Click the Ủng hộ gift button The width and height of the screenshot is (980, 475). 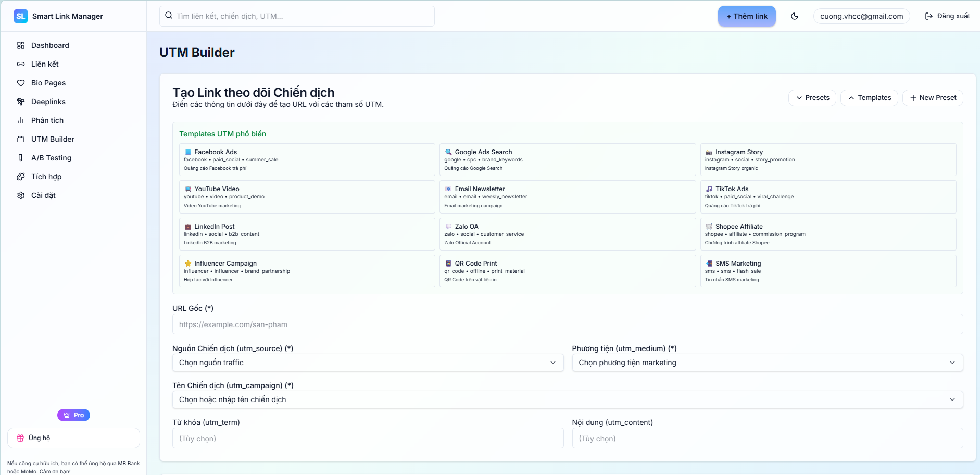pos(73,438)
